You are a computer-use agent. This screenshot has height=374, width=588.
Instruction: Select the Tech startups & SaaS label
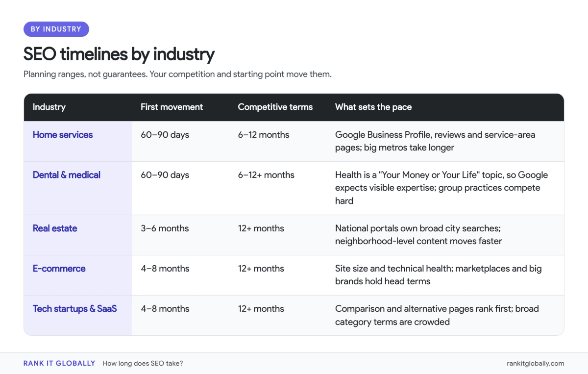point(75,309)
